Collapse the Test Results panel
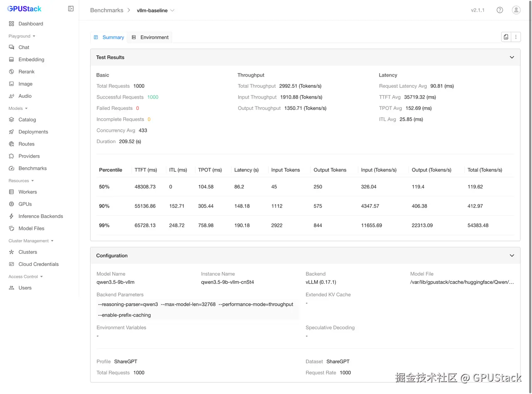 tap(512, 57)
